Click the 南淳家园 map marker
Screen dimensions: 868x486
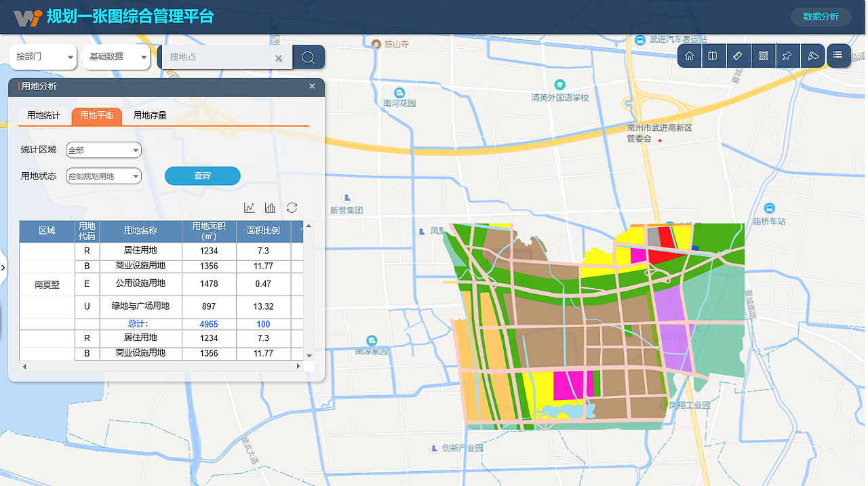(371, 340)
